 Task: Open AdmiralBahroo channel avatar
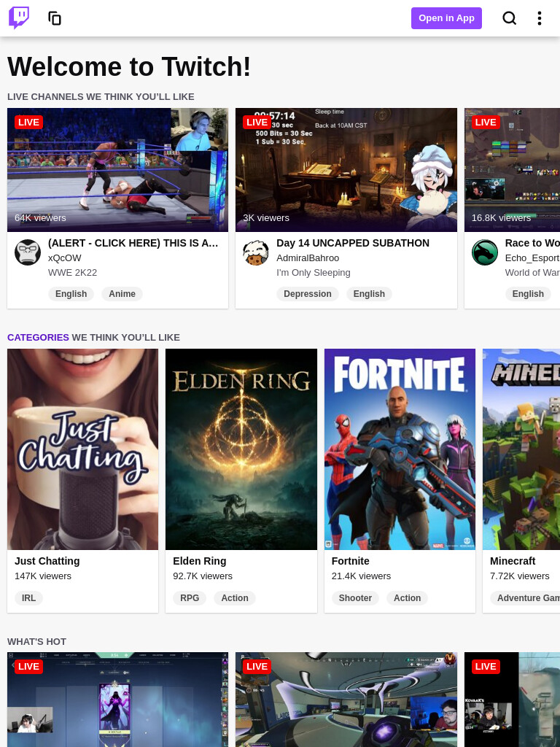[x=256, y=252]
